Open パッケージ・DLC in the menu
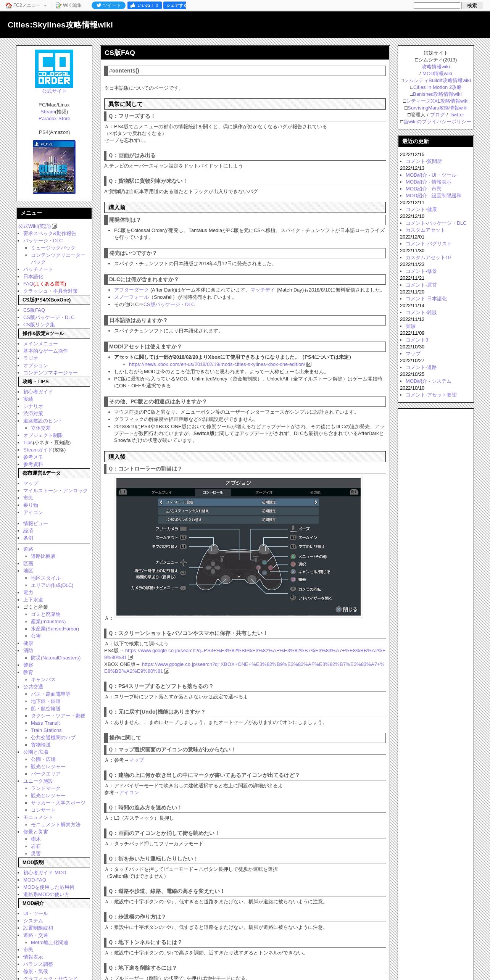490x980 pixels. click(43, 240)
